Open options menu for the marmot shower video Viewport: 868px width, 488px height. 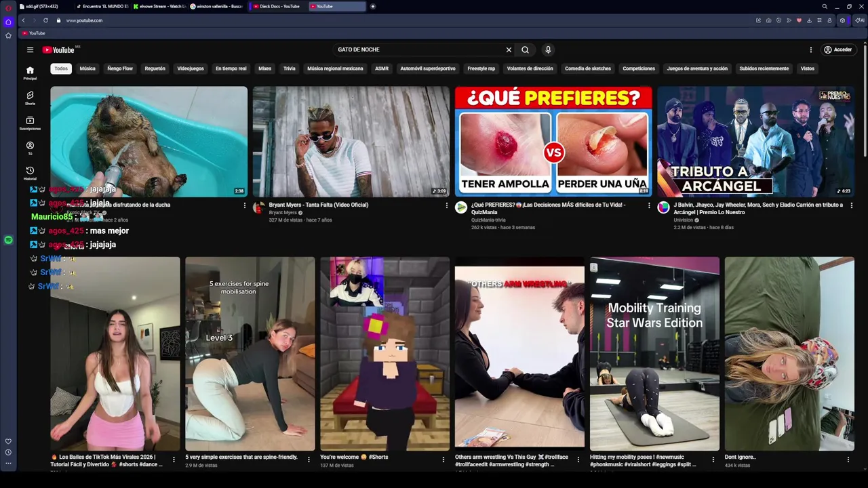245,205
